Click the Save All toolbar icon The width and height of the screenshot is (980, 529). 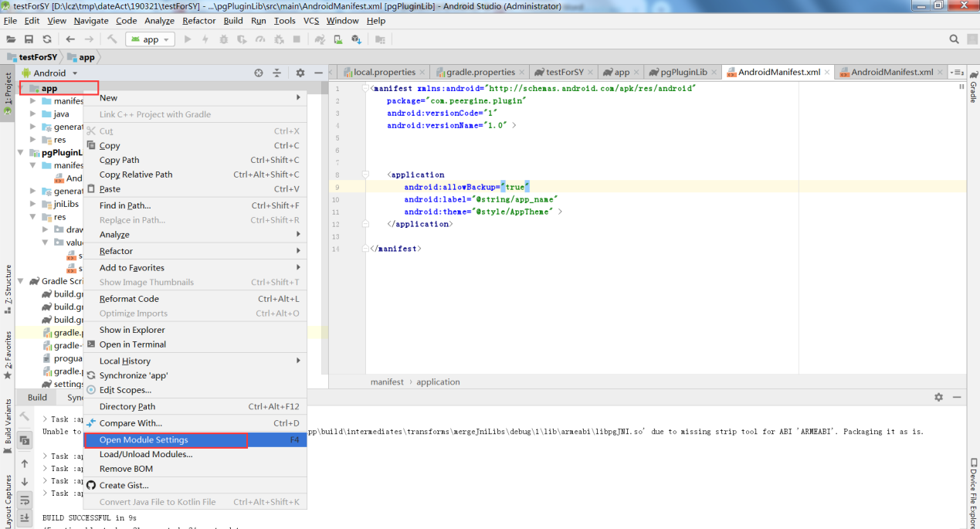tap(29, 39)
